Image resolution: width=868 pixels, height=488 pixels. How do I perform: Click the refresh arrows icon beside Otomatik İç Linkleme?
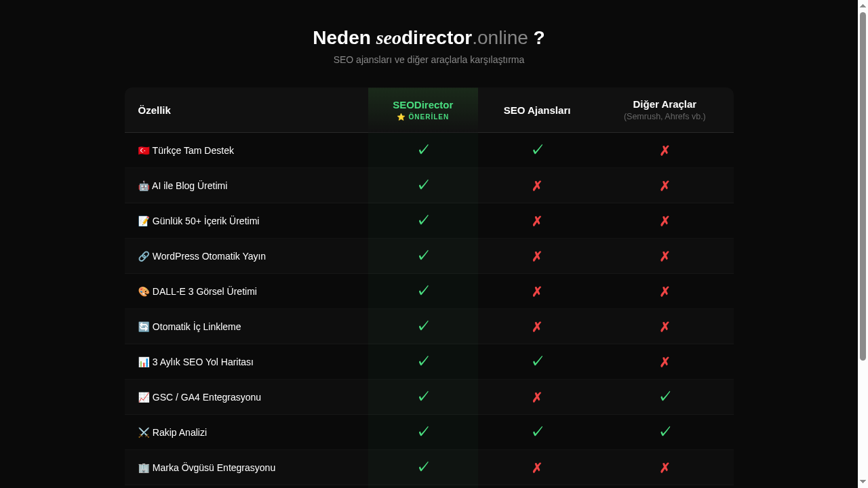[144, 327]
